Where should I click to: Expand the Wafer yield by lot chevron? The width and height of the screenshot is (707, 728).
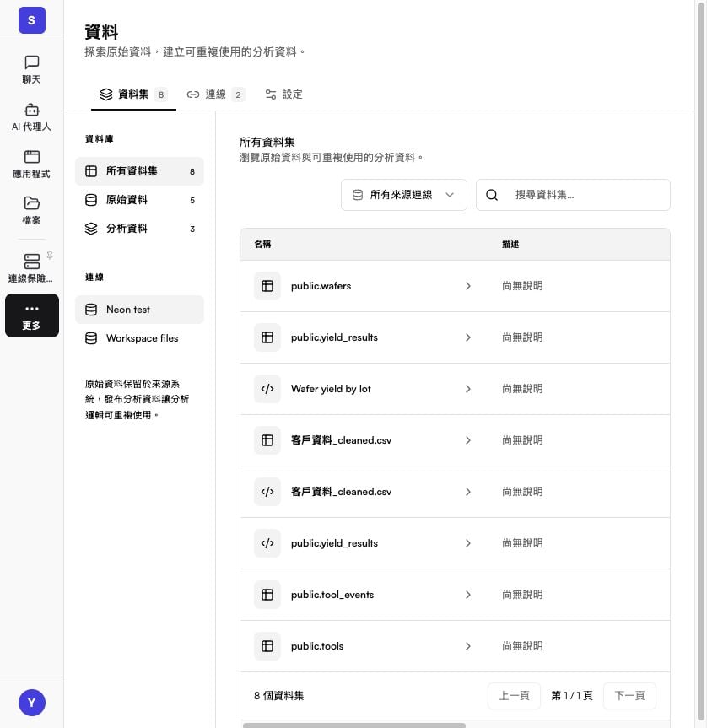[468, 389]
